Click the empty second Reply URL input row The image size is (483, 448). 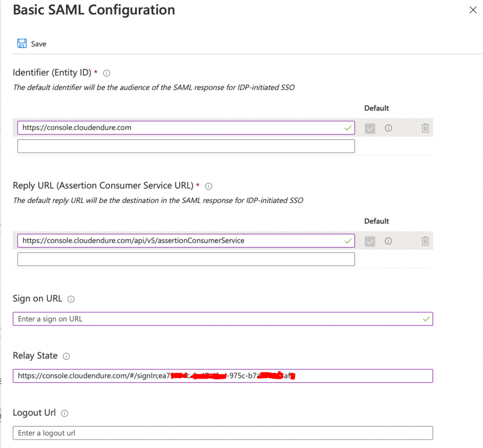click(186, 259)
